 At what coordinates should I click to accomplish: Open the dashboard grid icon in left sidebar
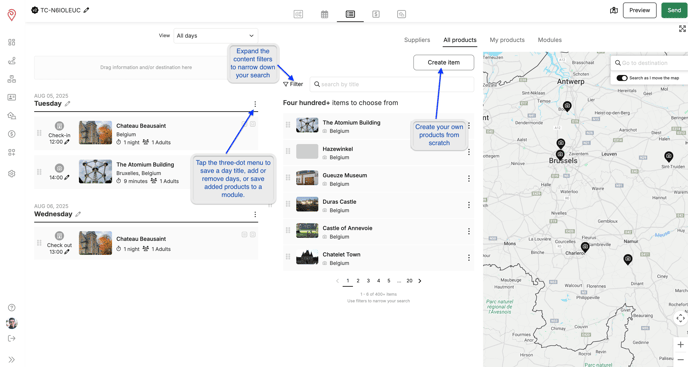[x=12, y=42]
